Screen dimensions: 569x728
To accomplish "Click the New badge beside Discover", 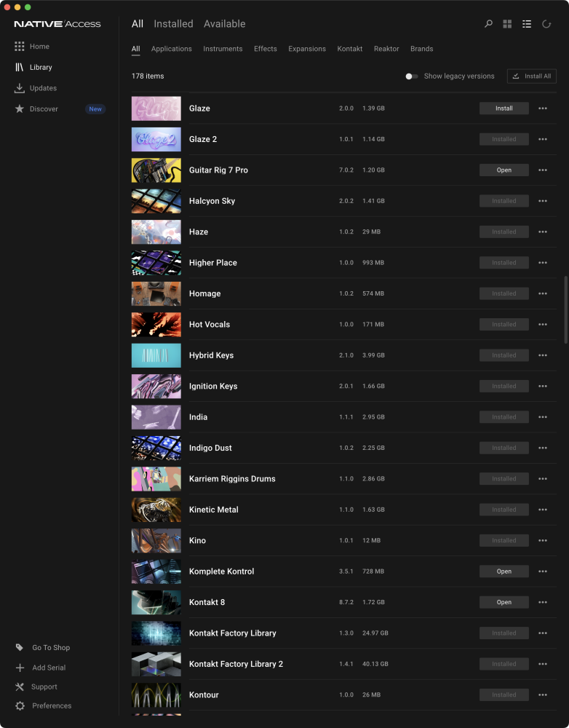I will (x=95, y=109).
